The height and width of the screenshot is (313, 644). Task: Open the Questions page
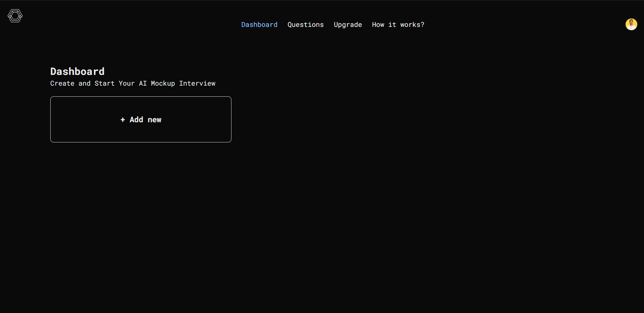(305, 25)
